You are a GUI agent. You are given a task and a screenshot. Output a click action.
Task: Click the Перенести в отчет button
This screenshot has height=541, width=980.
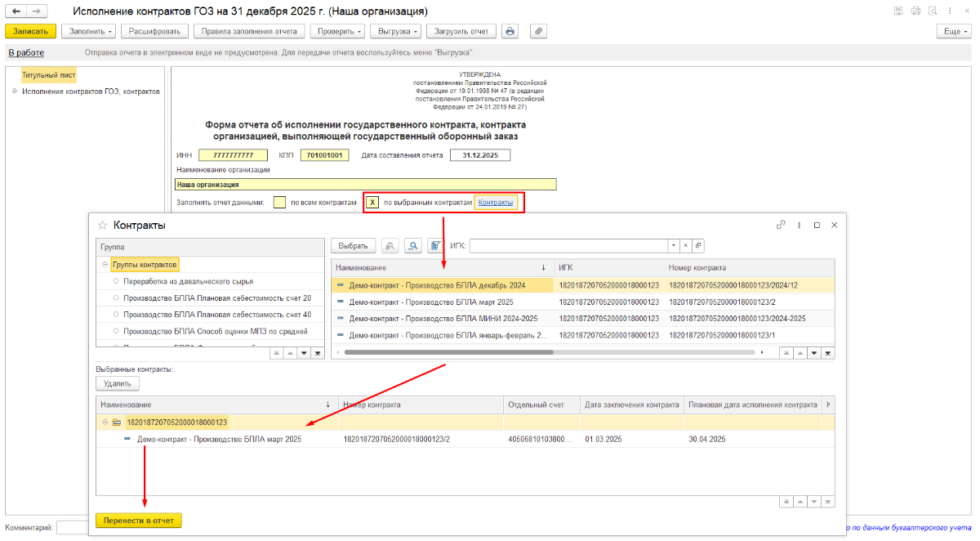point(138,521)
